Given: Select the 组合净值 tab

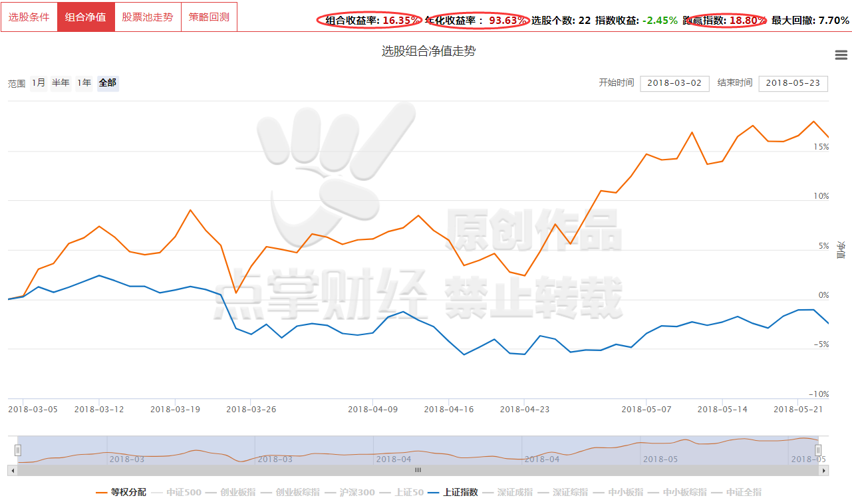Looking at the screenshot, I should point(86,17).
